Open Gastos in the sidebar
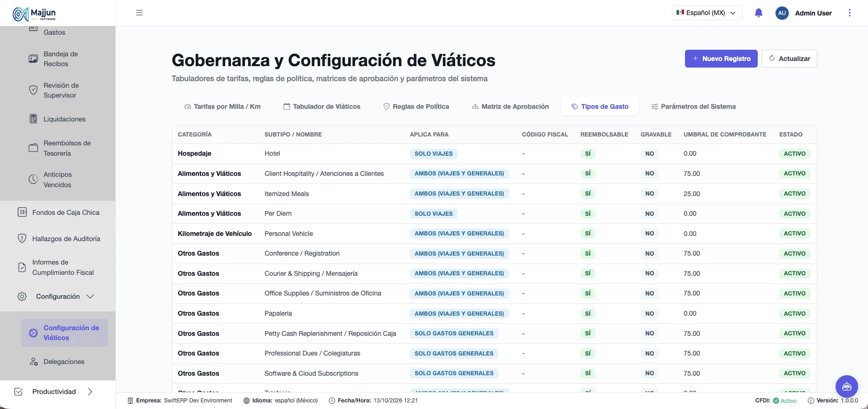Screen dimensions: 868x409 pos(54,32)
